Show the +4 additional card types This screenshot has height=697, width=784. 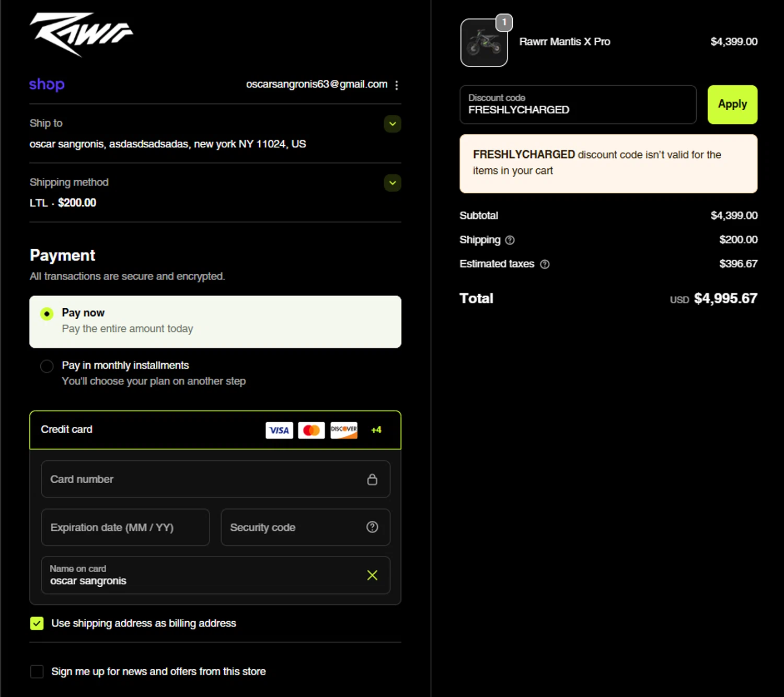coord(376,430)
